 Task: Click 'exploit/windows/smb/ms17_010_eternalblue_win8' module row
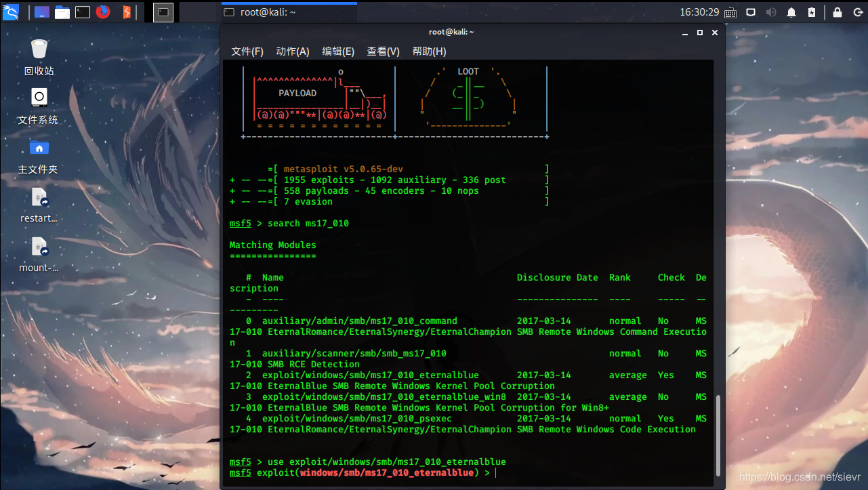tap(384, 397)
